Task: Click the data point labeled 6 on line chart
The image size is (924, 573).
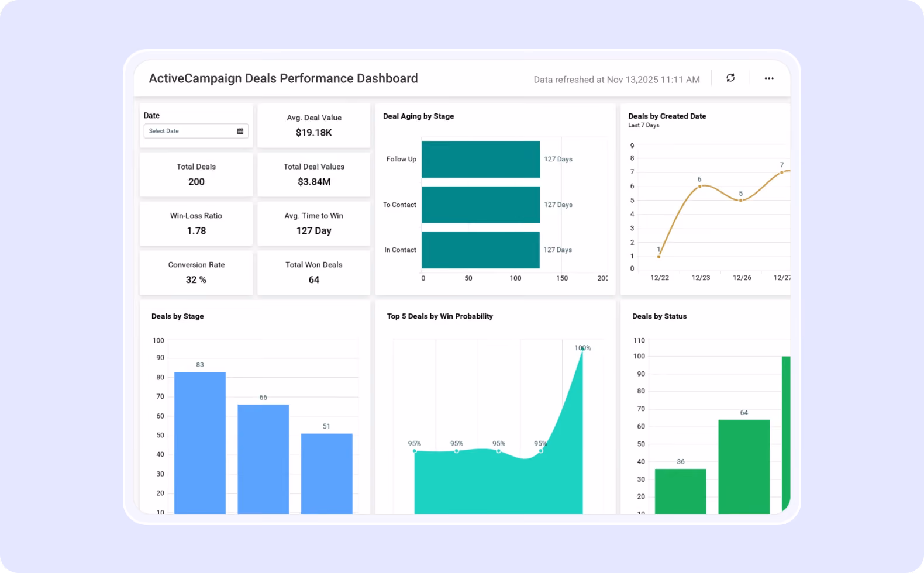Action: (699, 187)
